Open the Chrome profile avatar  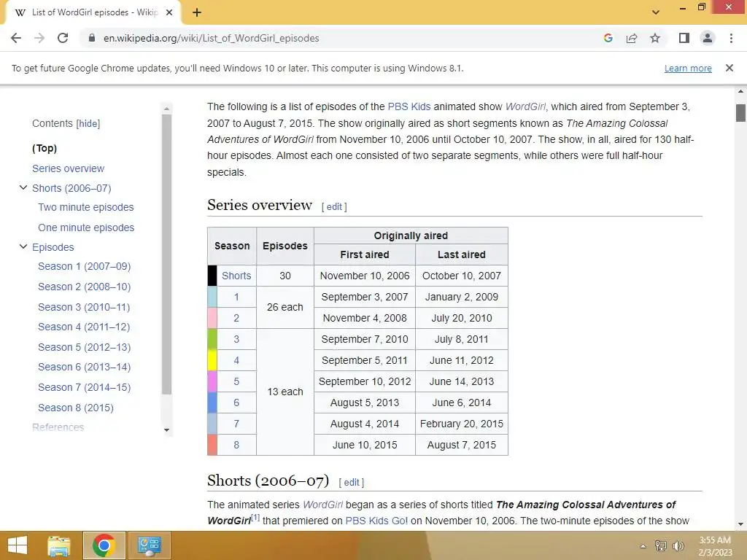coord(708,38)
